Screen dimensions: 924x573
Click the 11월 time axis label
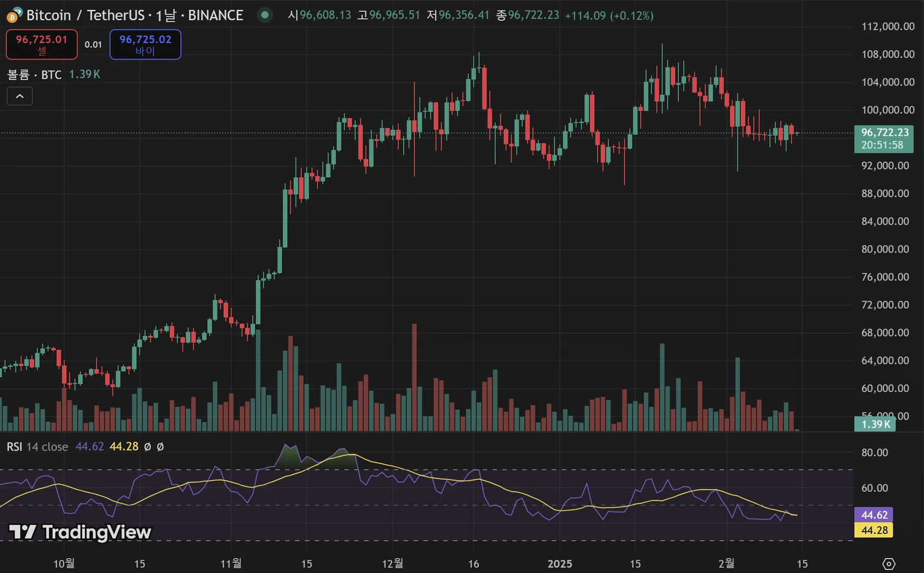pos(231,563)
